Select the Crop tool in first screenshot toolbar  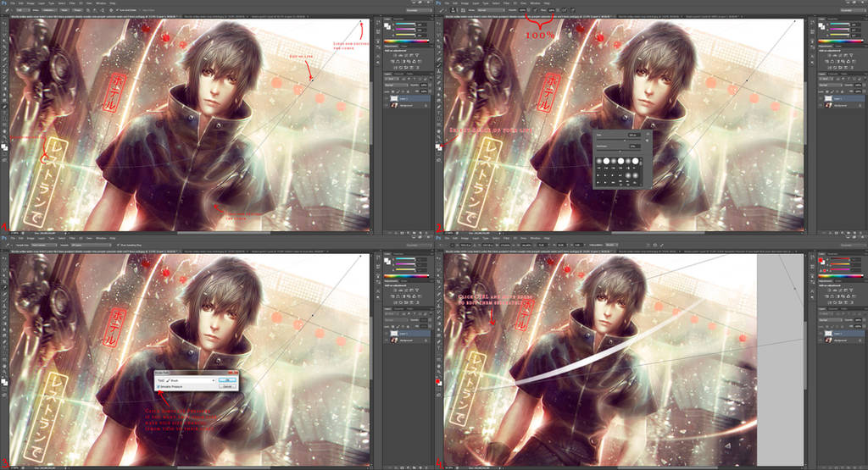(4, 47)
